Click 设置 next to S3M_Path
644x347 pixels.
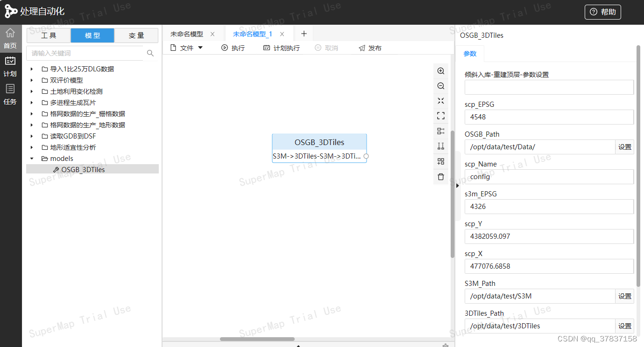(625, 296)
